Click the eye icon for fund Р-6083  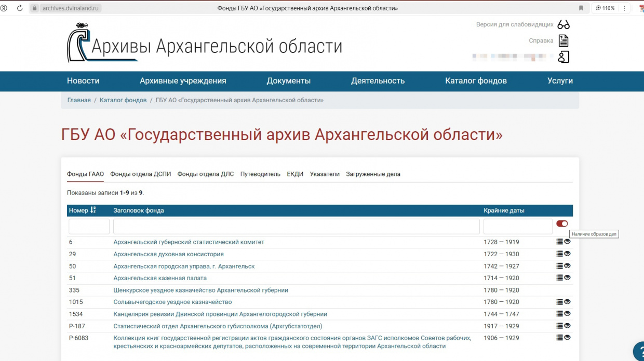point(567,338)
